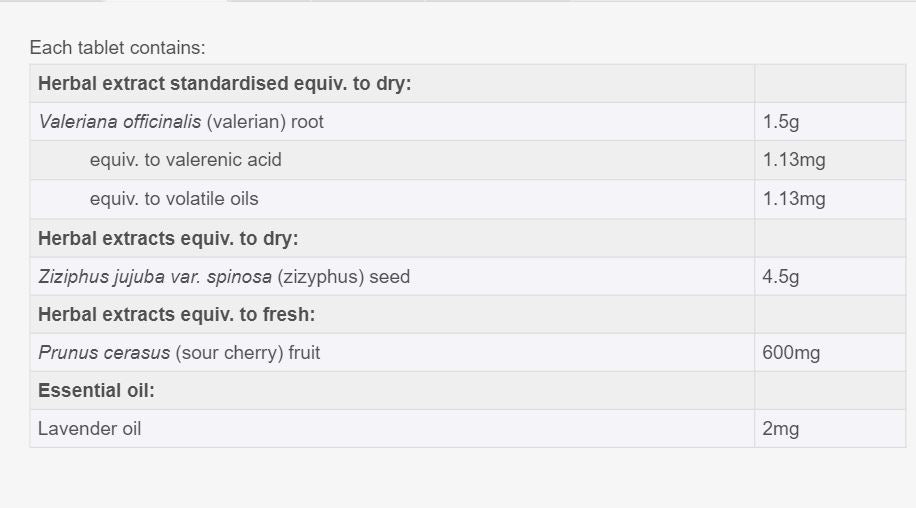Click the 'equiv. to valerenic acid' cell

(185, 160)
